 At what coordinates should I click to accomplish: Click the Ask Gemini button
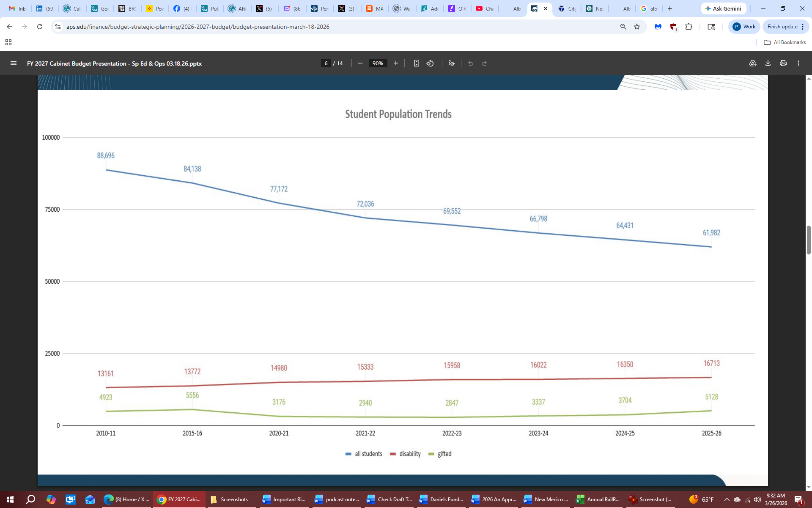(723, 8)
